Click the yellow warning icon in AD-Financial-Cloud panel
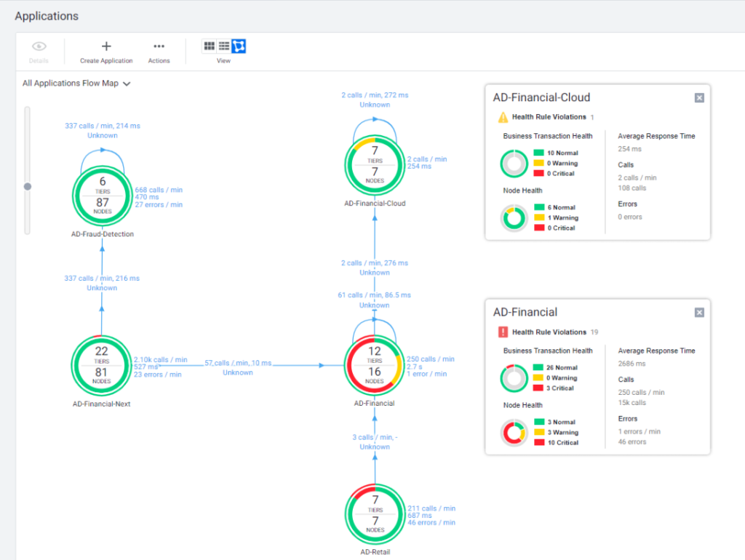This screenshot has height=560, width=745. click(503, 117)
